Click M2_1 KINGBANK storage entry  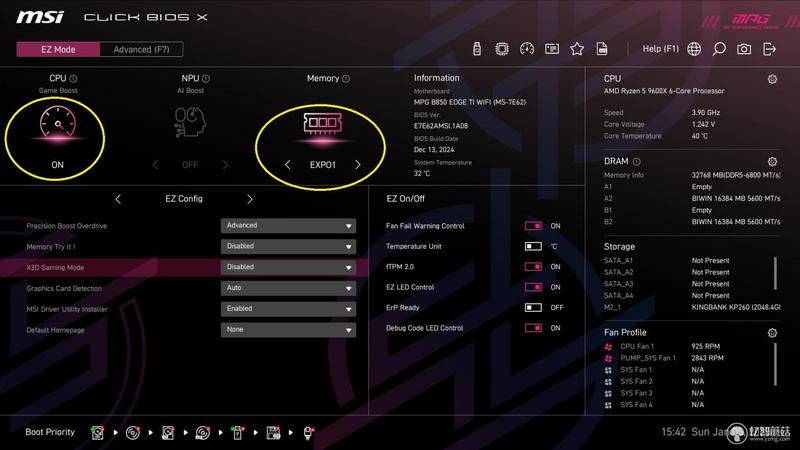coord(692,307)
